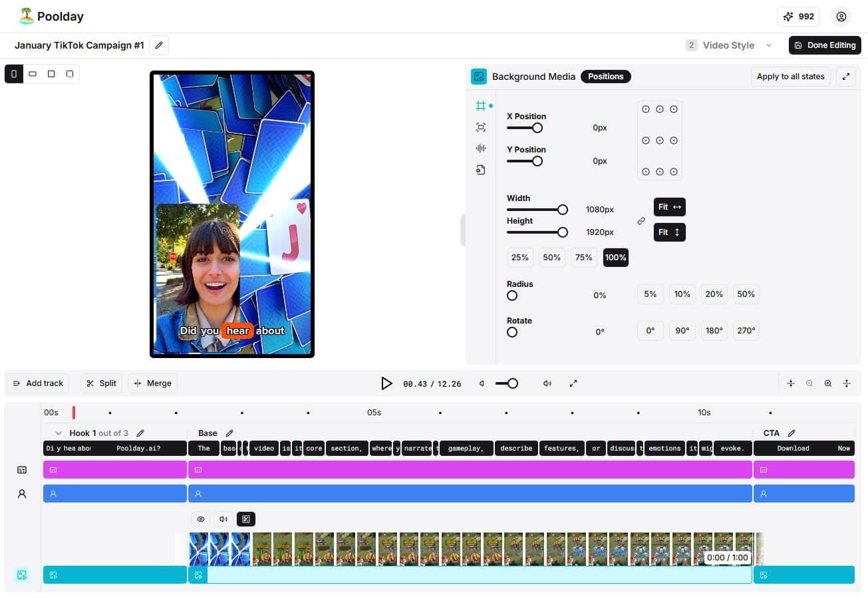The height and width of the screenshot is (599, 868).
Task: Open the audio waveform settings tab
Action: 481,148
